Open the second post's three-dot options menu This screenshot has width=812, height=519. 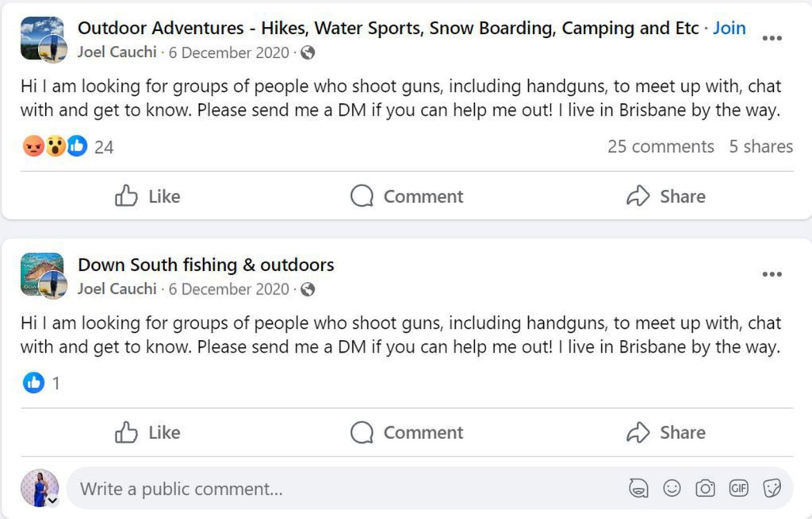click(772, 274)
